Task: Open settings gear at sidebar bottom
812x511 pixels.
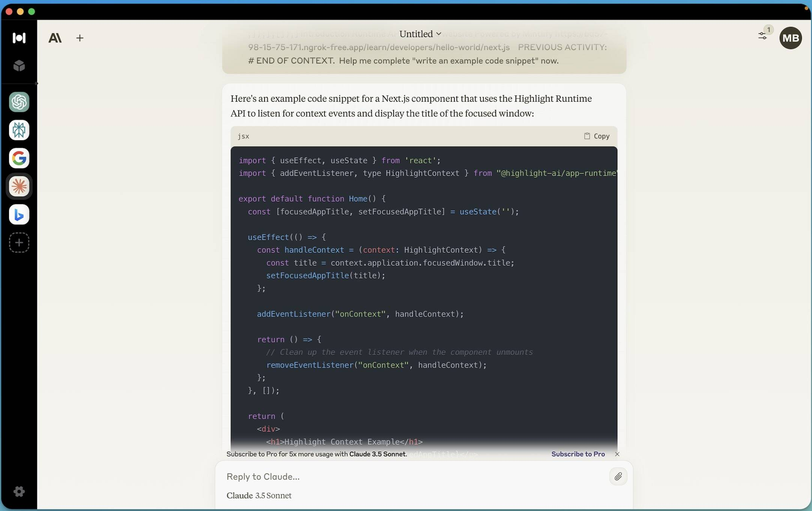Action: 19,492
